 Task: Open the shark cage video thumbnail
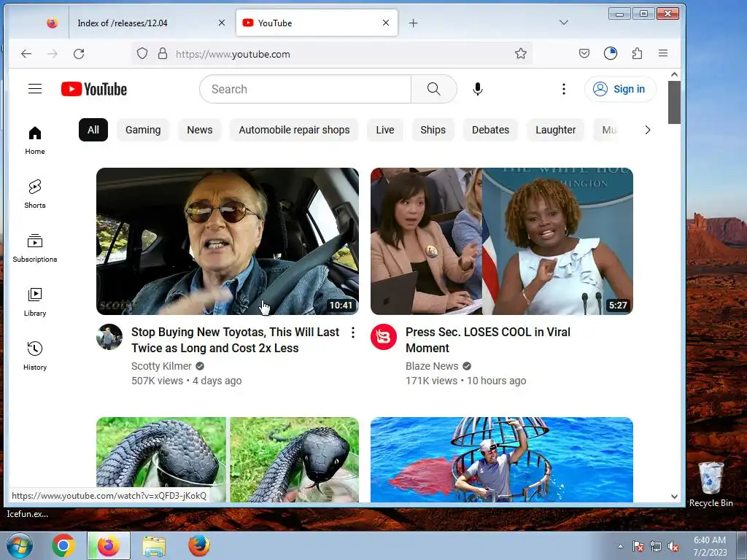click(502, 459)
